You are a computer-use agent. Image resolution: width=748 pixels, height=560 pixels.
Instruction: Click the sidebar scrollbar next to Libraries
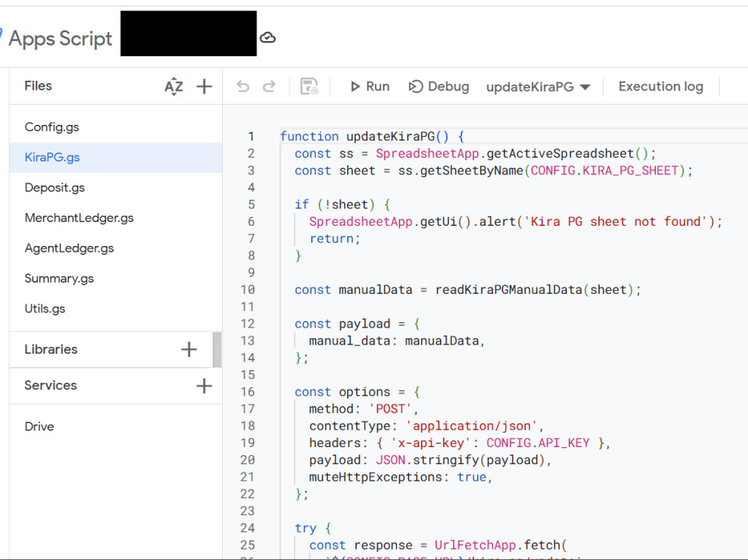[x=217, y=350]
